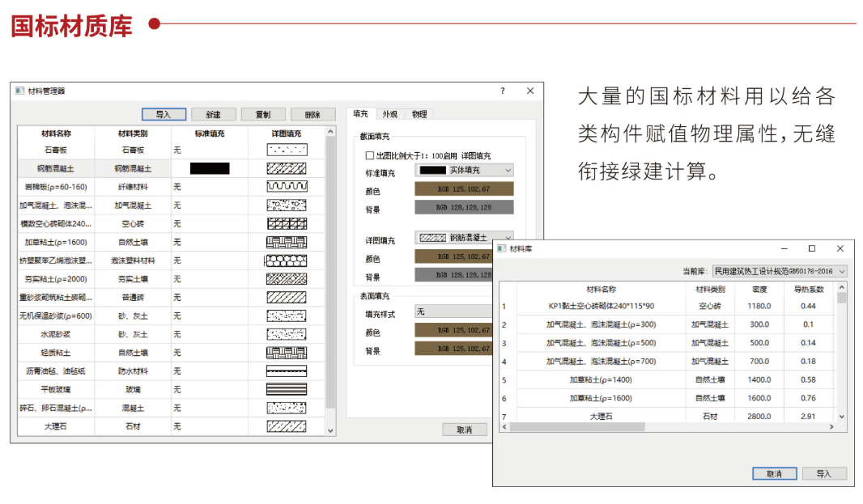Click the 平板玻璃 hatch pattern icon

(287, 390)
